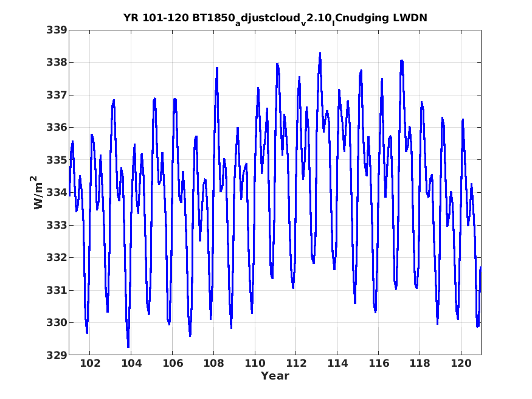
Task: Click x-axis tick label 118
Action: pyautogui.click(x=420, y=363)
